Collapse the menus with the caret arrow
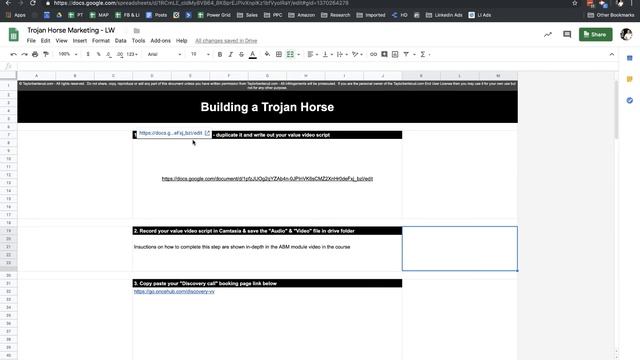 coord(611,54)
